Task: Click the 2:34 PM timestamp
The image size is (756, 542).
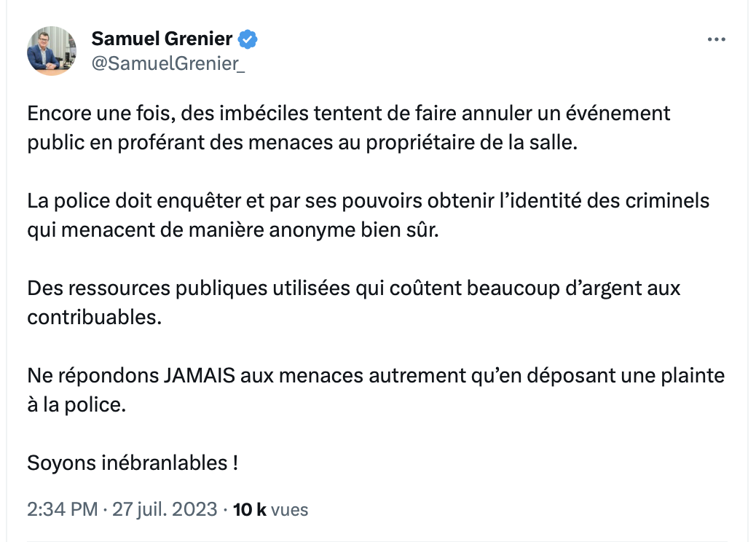Action: pos(62,509)
